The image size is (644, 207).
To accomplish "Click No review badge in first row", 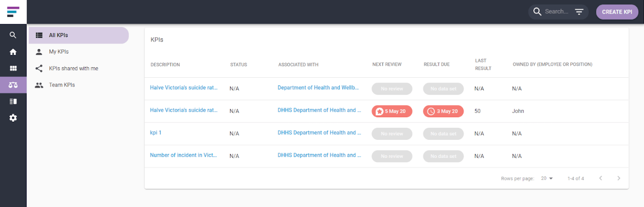I will [x=392, y=89].
